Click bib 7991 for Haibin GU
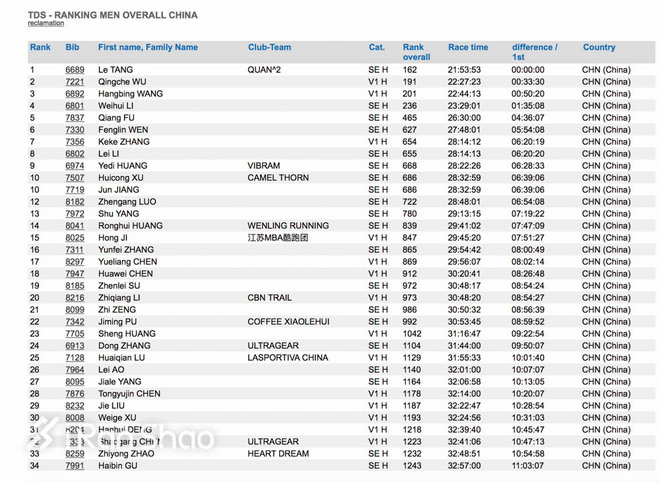 coord(75,466)
